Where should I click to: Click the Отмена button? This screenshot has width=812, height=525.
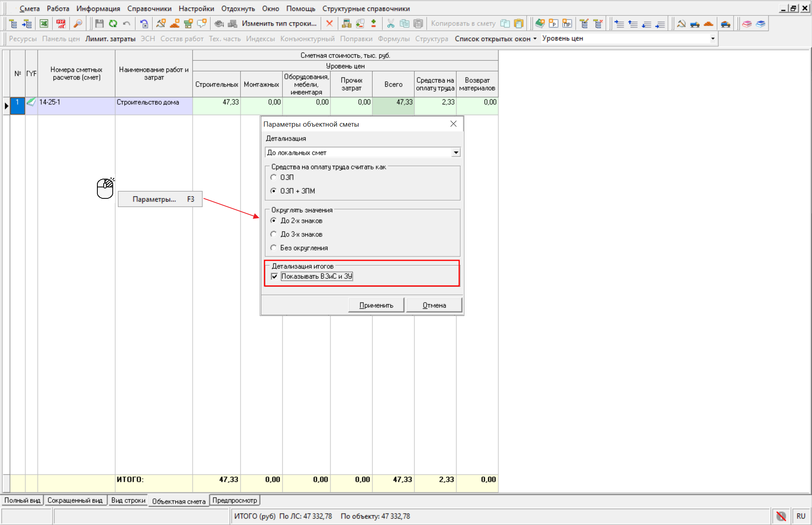click(x=434, y=305)
